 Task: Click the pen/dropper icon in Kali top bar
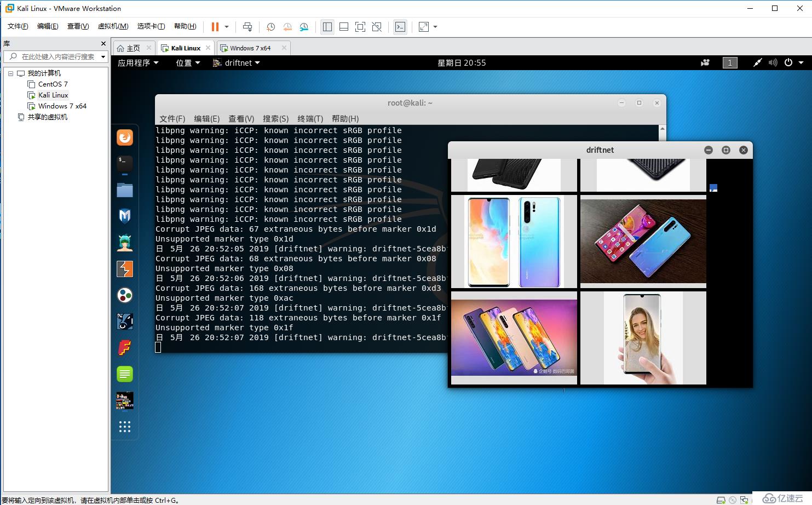pyautogui.click(x=757, y=63)
